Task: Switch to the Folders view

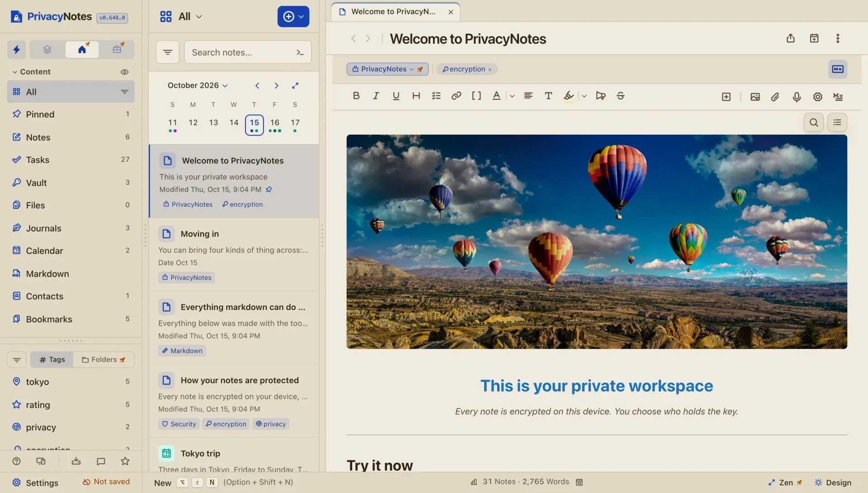Action: 104,360
